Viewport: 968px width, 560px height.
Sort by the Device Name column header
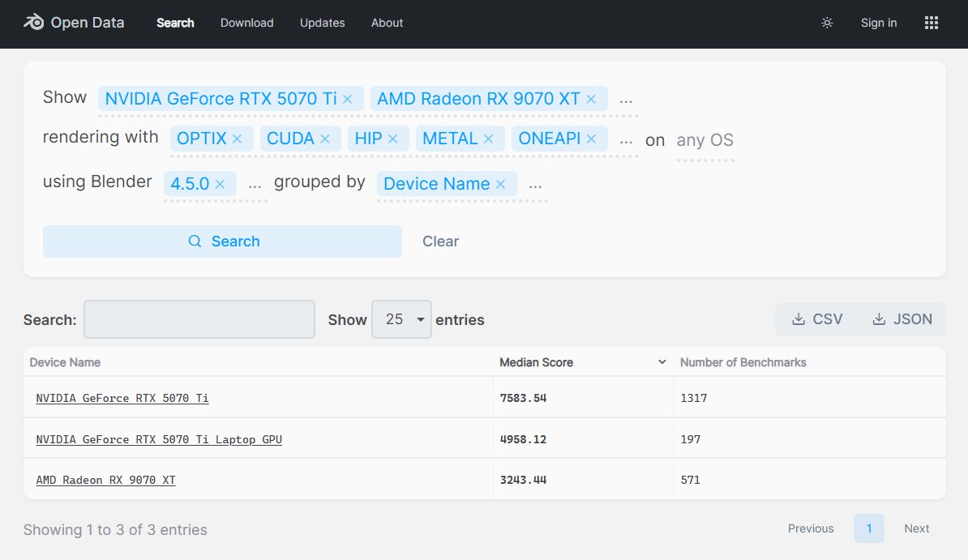[x=65, y=362]
